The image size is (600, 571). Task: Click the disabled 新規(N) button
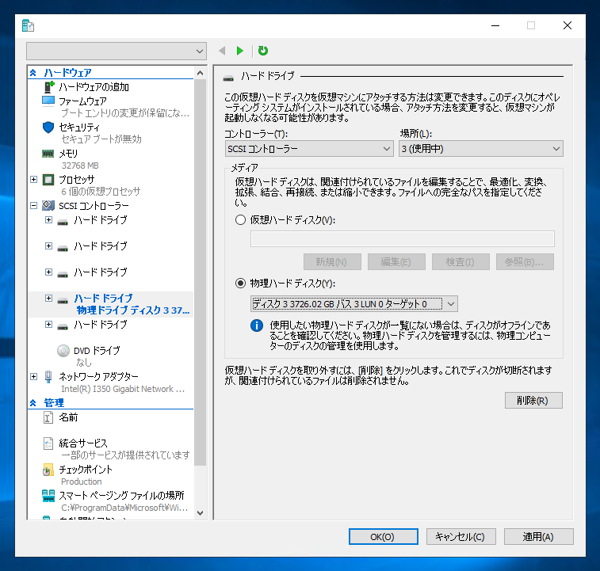(x=332, y=262)
